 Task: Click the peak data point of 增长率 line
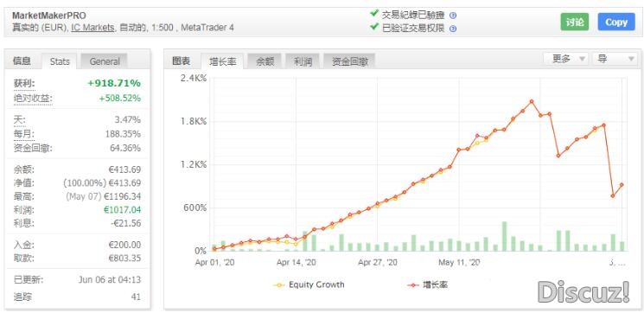point(532,101)
